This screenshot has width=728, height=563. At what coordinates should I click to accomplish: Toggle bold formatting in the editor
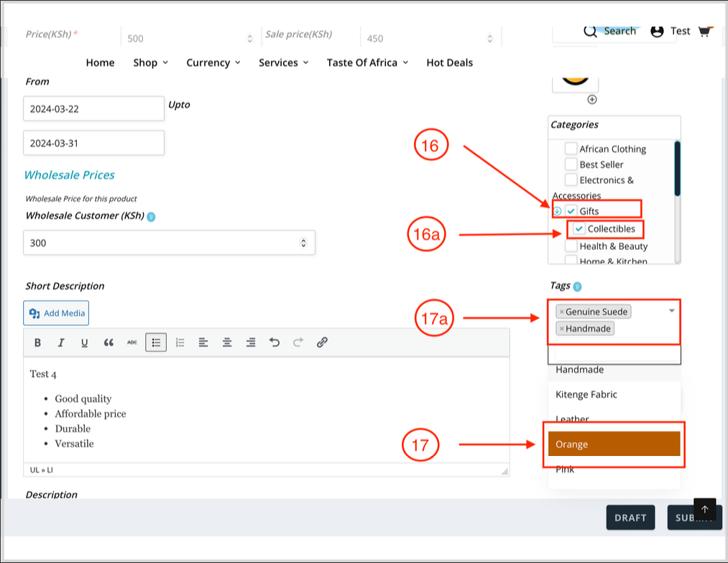38,343
